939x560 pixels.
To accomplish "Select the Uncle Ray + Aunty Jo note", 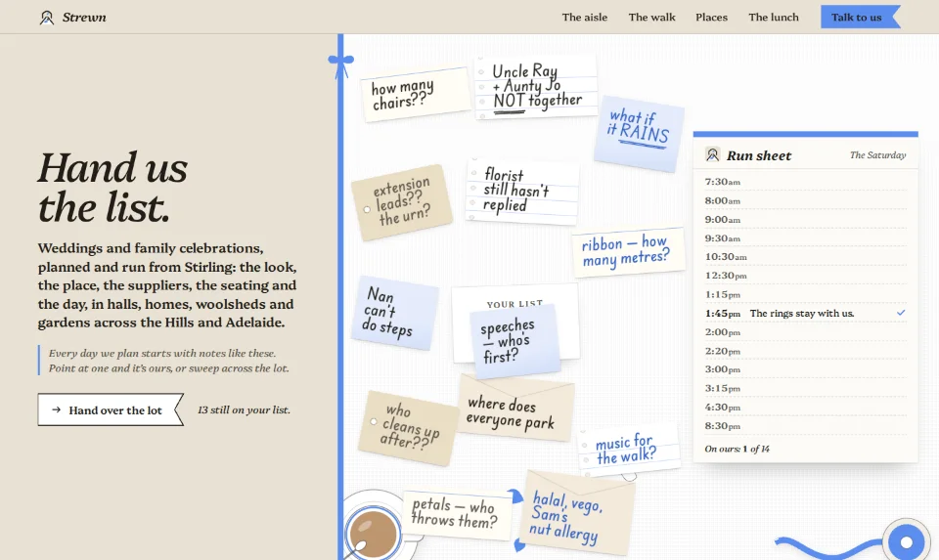I will (537, 87).
